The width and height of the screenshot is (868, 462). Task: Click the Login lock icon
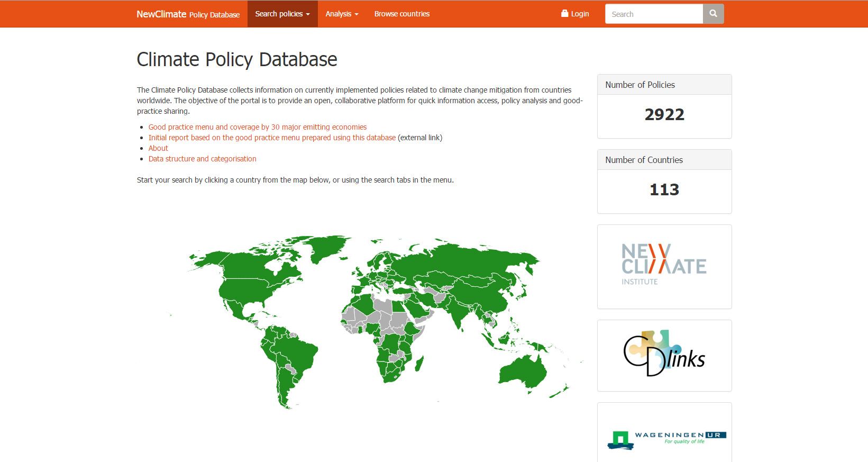point(564,14)
